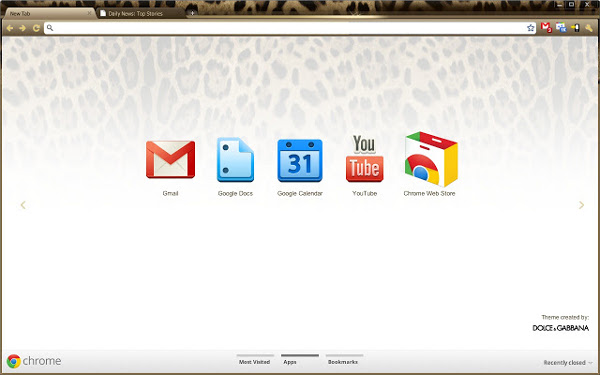This screenshot has height=375, width=600.
Task: Click the forward navigation arrow
Action: coord(23,28)
